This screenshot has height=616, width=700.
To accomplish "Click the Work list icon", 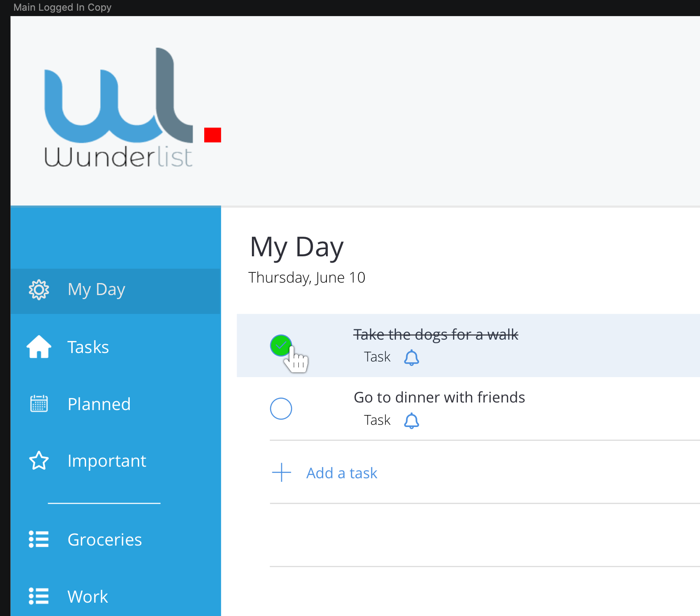I will click(x=39, y=596).
